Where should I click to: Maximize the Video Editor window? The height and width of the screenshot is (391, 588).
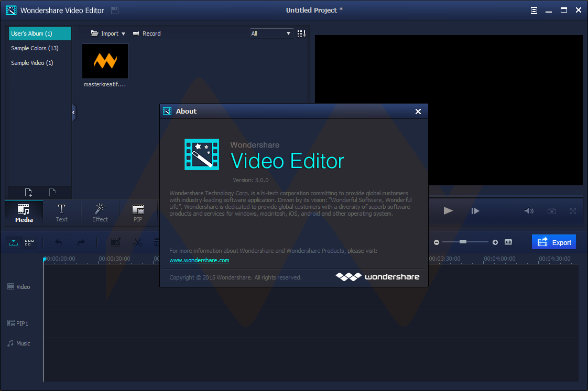tap(563, 10)
